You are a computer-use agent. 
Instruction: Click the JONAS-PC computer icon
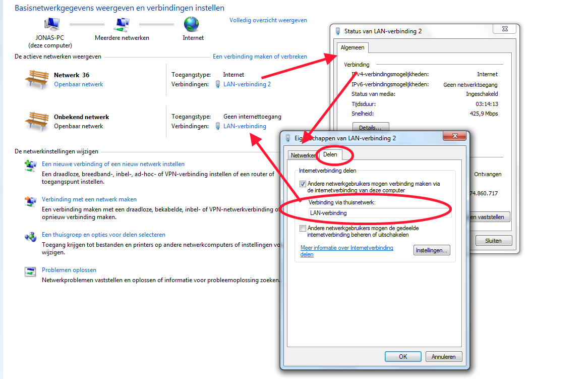(52, 24)
